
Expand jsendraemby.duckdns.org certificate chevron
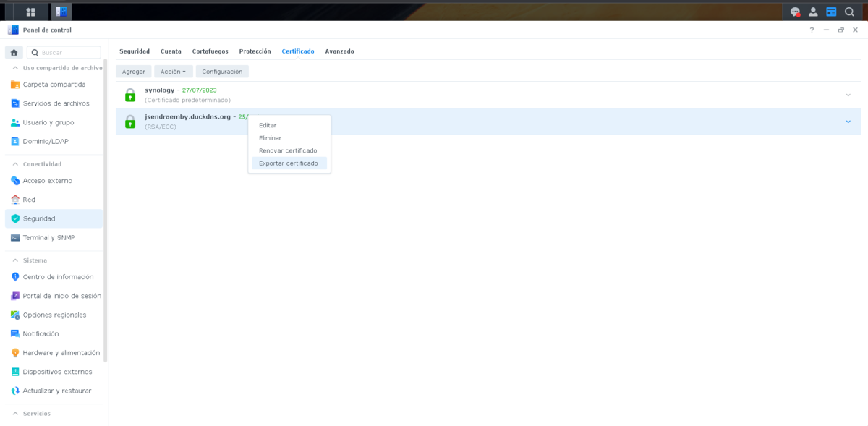[x=848, y=122]
